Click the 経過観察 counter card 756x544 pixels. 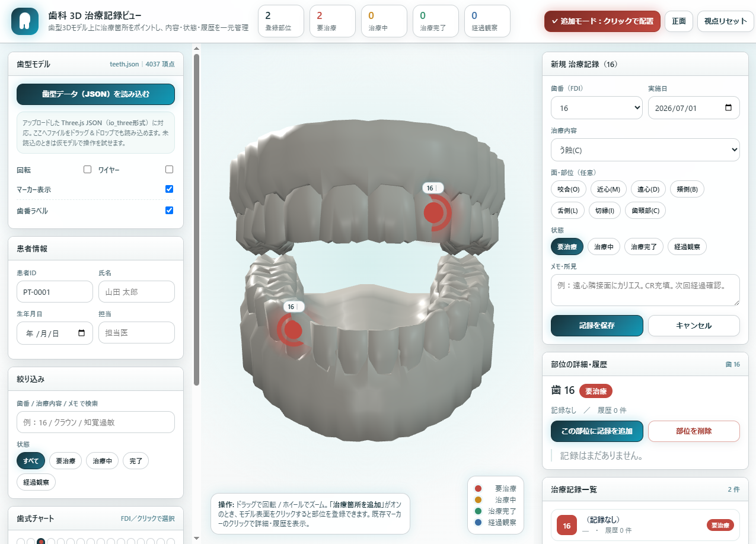(487, 21)
